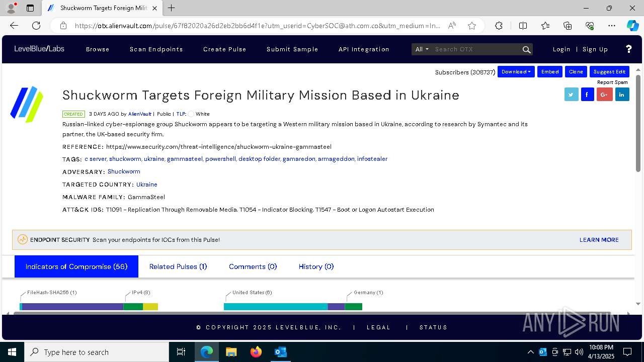Click the OTX search magnifier icon
The height and width of the screenshot is (362, 644).
tap(526, 49)
